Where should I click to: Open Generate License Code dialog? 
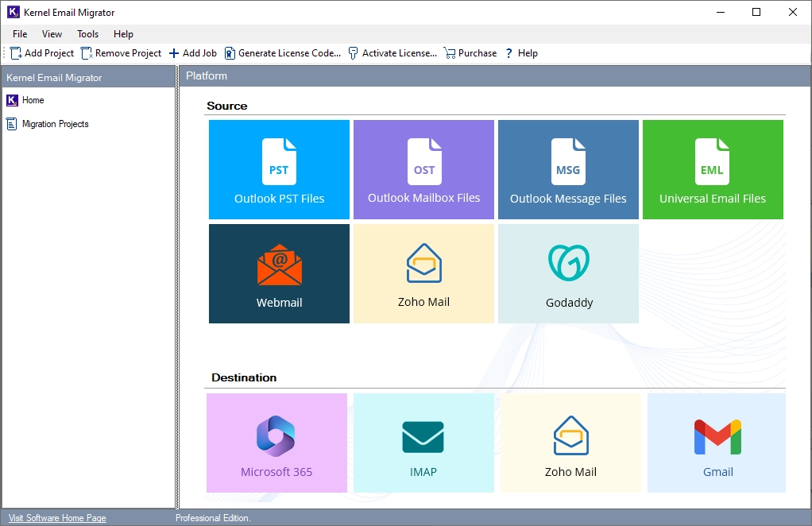coord(283,52)
